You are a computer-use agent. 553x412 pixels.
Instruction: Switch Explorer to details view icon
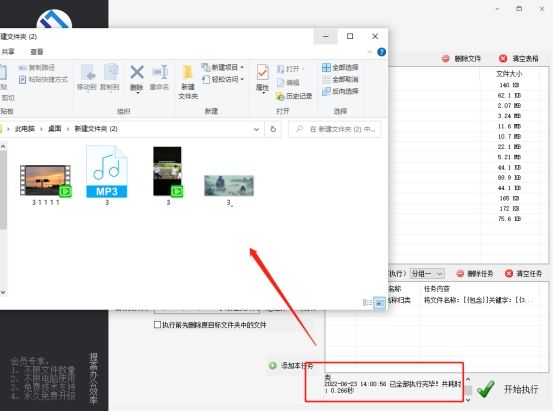tap(367, 302)
